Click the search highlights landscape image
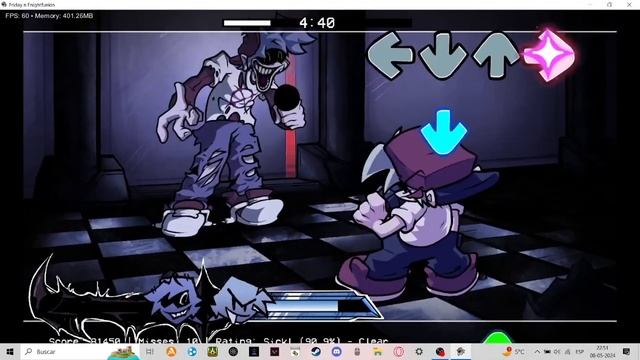 pyautogui.click(x=123, y=352)
